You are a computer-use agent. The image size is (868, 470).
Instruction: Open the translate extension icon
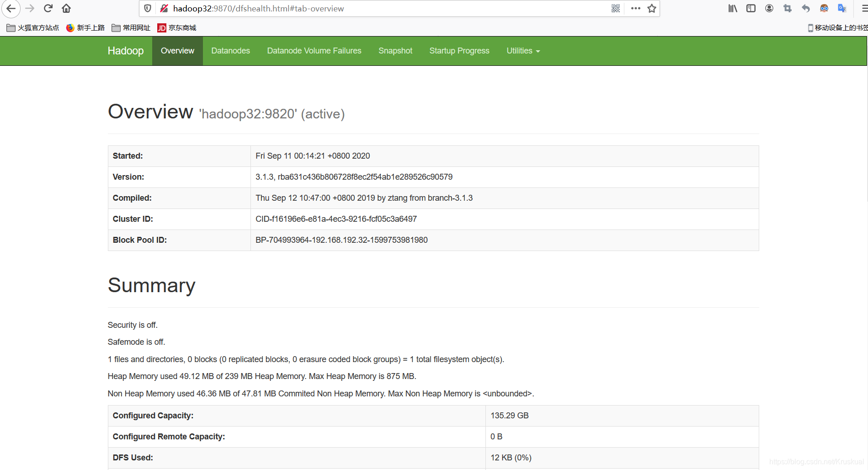point(842,8)
